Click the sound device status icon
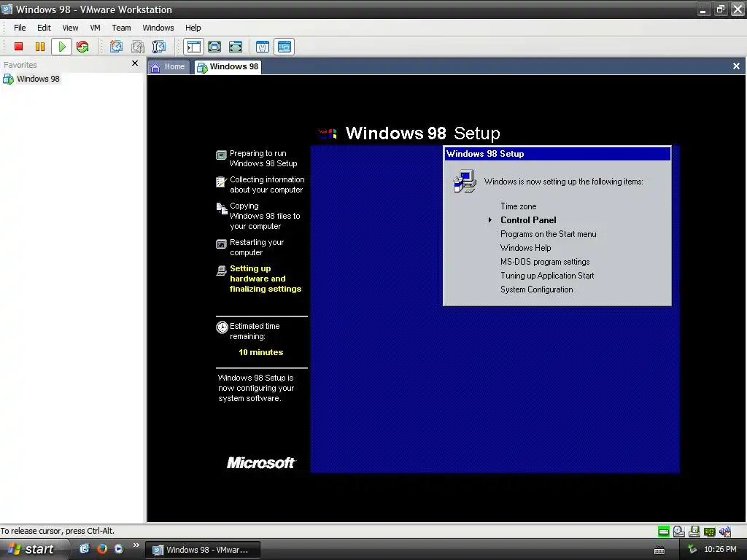 725,532
